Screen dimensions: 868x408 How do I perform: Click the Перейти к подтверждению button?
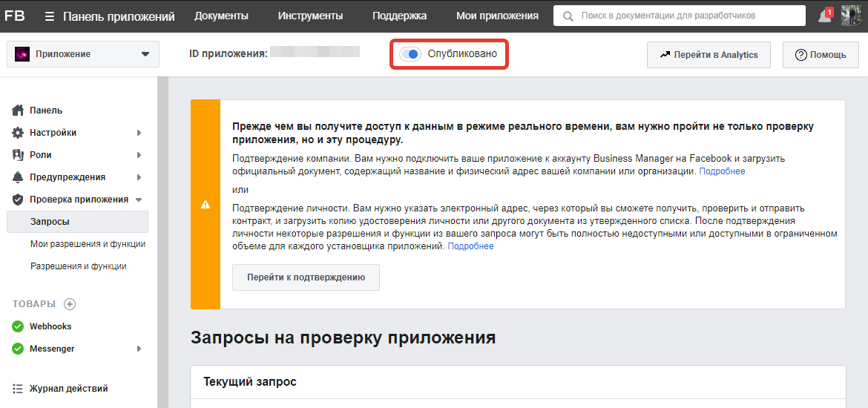[x=306, y=277]
